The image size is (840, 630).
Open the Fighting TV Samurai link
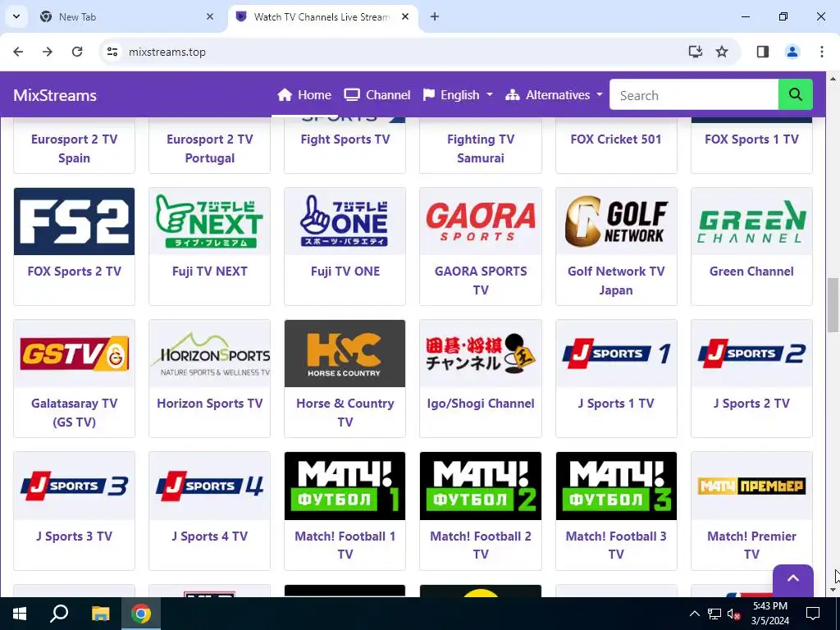pos(481,148)
